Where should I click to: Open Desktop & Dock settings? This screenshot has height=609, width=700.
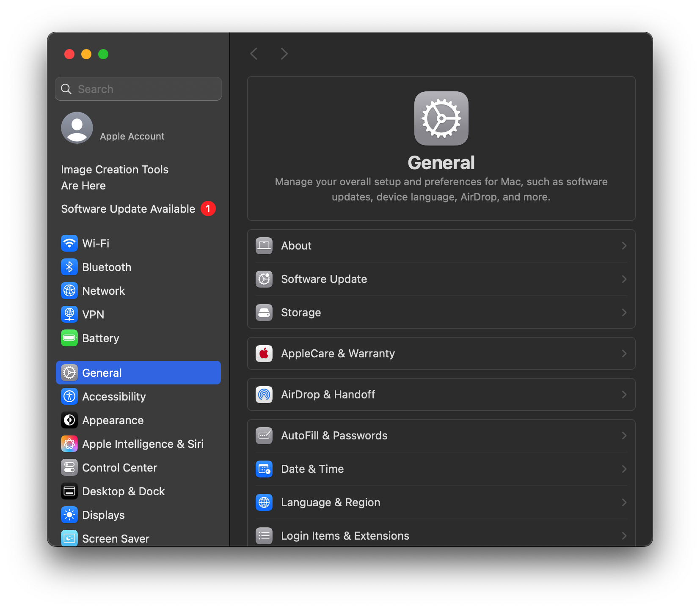(x=123, y=491)
